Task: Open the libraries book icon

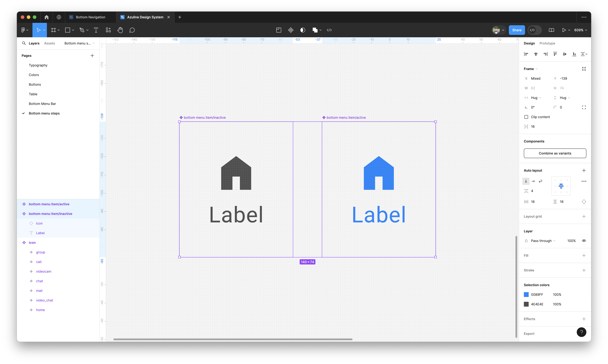Action: [x=551, y=30]
